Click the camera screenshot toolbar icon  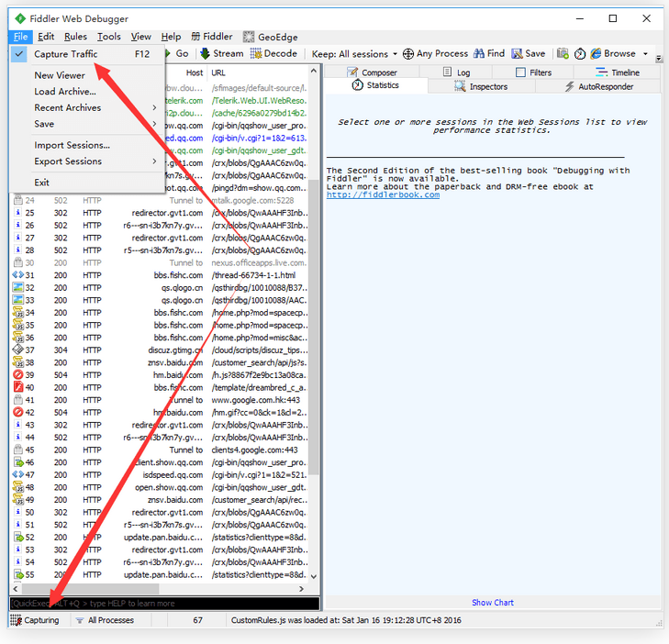tap(563, 54)
